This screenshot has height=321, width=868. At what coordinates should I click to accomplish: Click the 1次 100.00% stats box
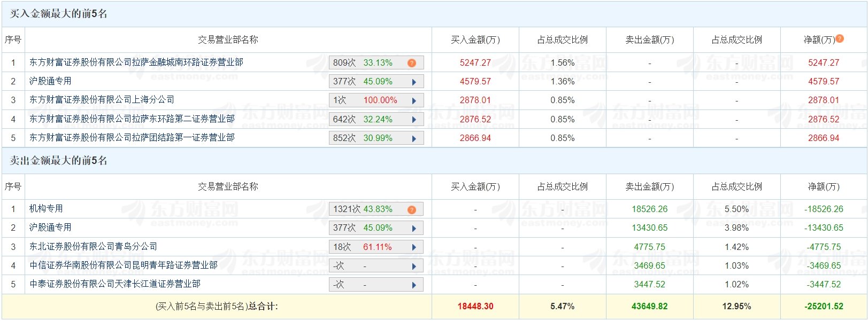tap(376, 100)
